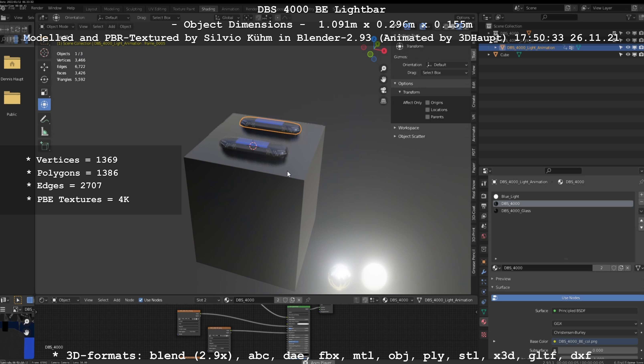Switch to the Shading workspace tab
This screenshot has width=644, height=364.
pos(208,9)
